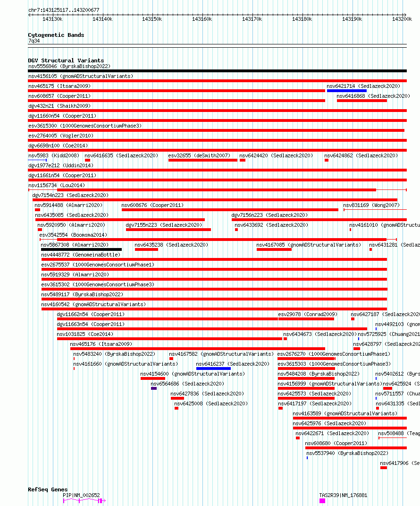
Task: Click nsv5920950 (Almarri2020) label
Action: (x=71, y=225)
